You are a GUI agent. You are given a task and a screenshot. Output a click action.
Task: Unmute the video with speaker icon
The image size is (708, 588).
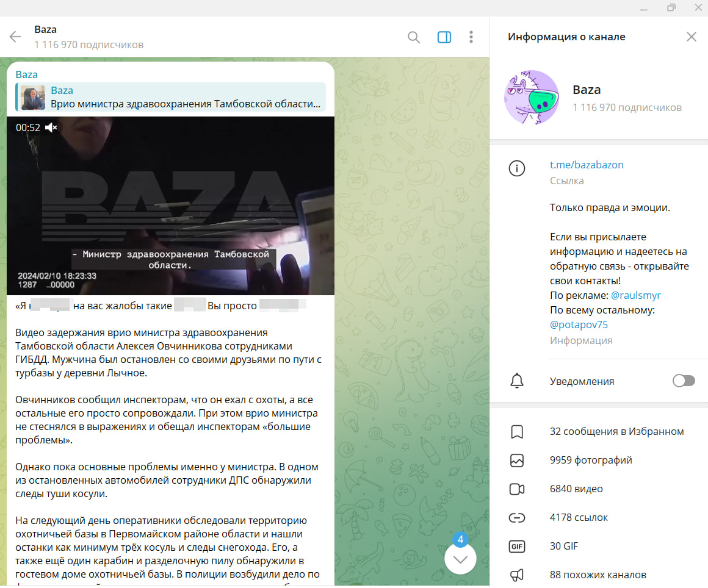(x=52, y=127)
